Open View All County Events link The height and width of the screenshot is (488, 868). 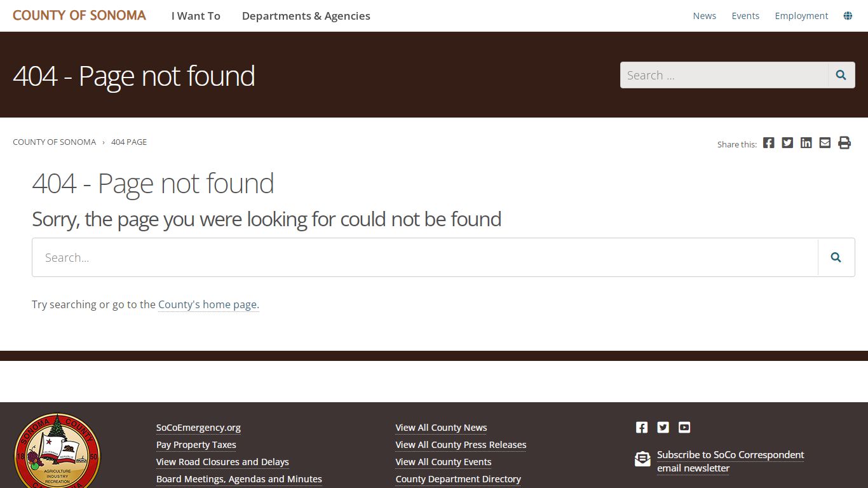[444, 462]
